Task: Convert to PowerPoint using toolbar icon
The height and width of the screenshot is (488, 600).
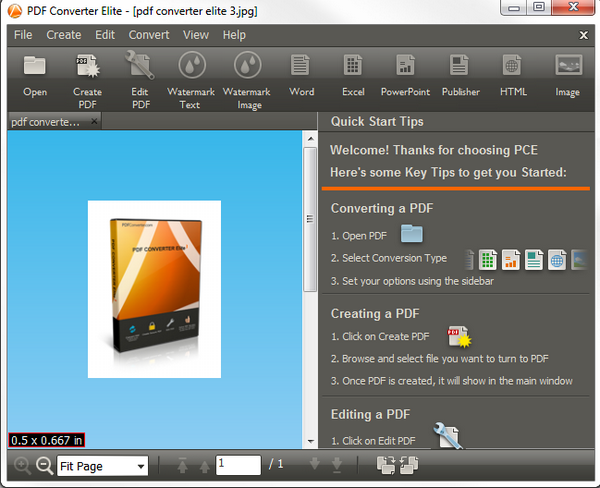Action: (405, 65)
